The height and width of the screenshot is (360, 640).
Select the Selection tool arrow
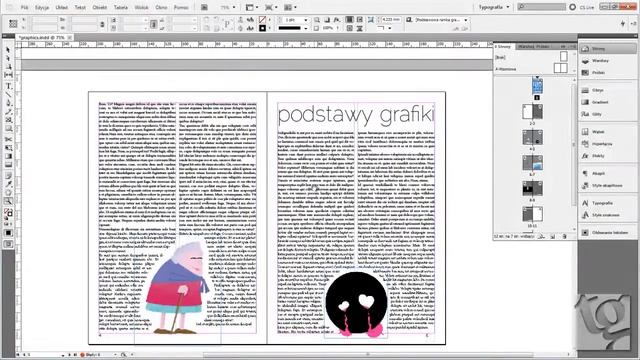point(8,50)
